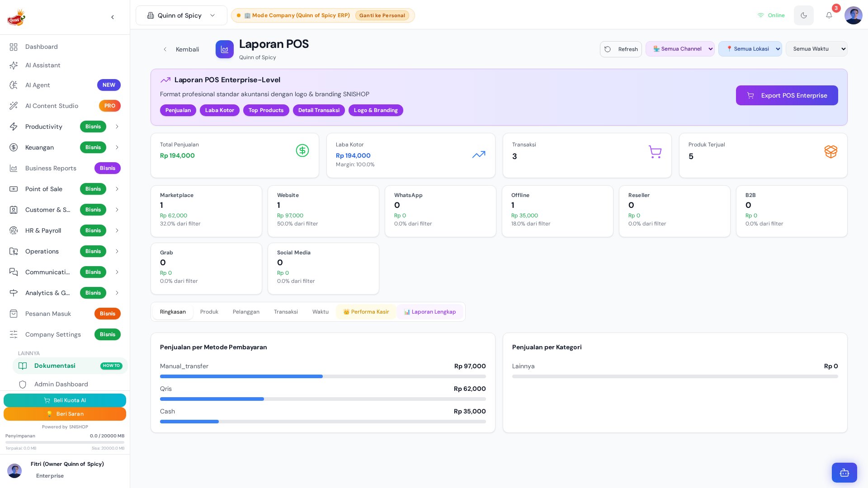Open the notifications bell
This screenshot has height=488, width=868.
[x=829, y=15]
